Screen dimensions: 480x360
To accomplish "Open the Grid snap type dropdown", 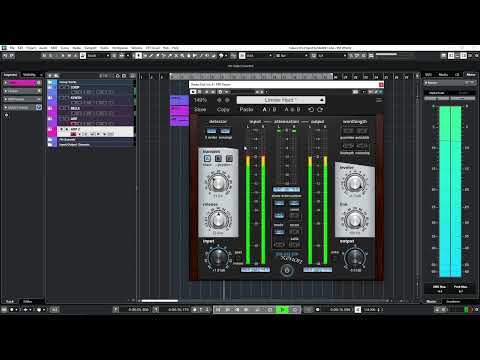I will (x=259, y=56).
